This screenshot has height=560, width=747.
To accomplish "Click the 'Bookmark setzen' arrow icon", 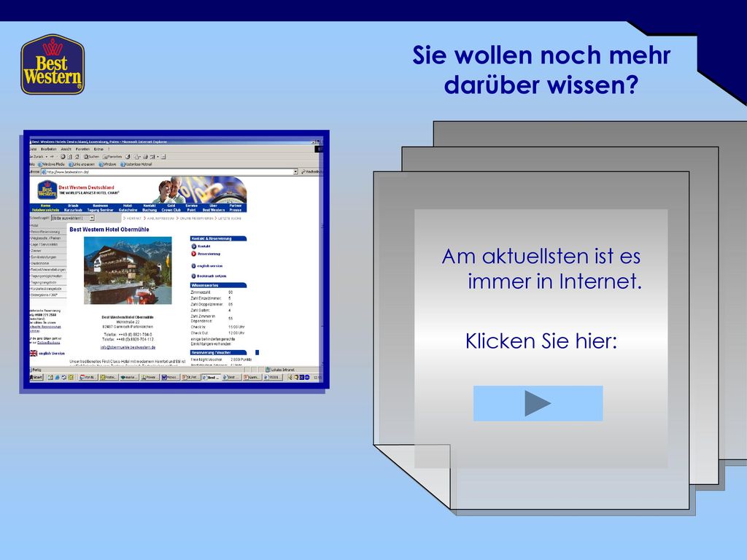I will pyautogui.click(x=194, y=276).
